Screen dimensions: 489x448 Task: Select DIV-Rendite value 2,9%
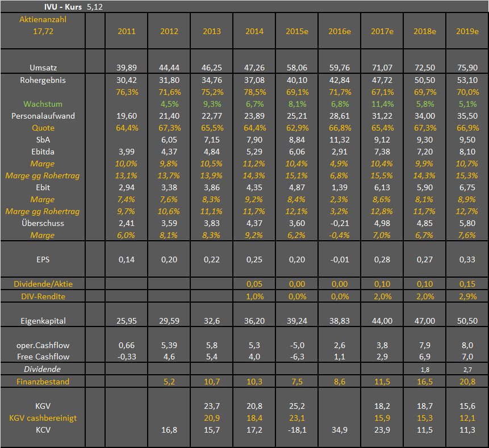tap(467, 296)
